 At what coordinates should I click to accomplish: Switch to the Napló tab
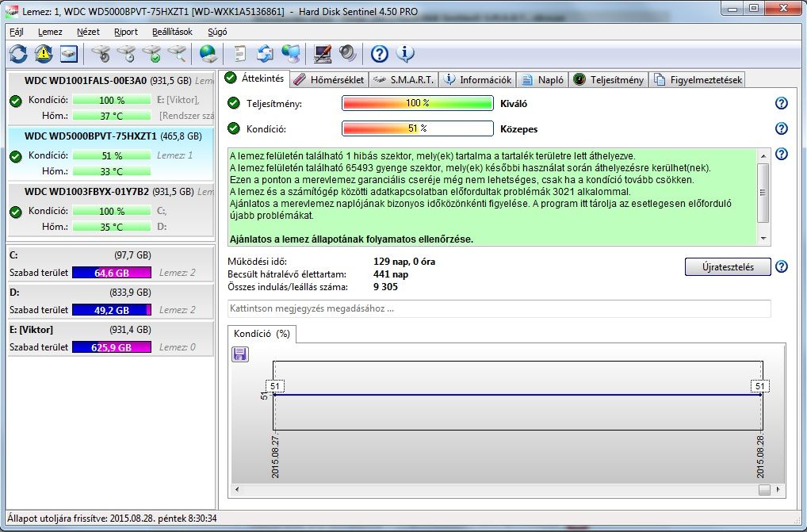(x=542, y=80)
